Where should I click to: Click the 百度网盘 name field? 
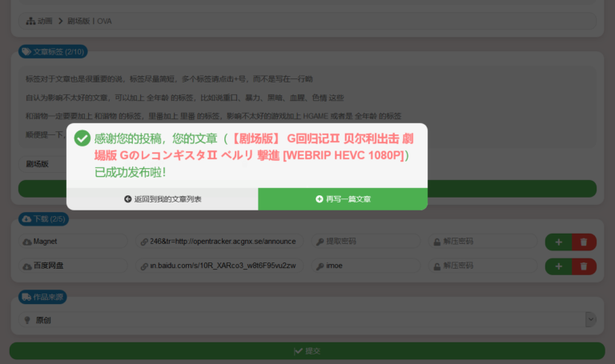72,266
